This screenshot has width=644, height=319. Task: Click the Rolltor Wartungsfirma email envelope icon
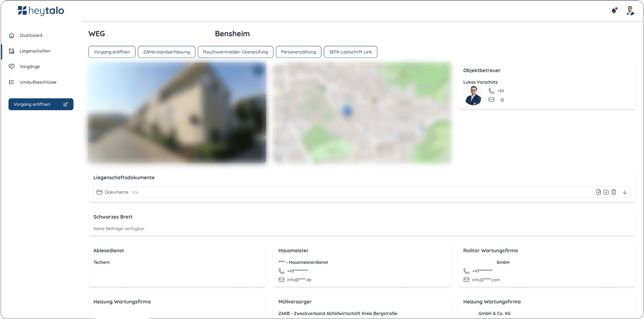coord(466,280)
